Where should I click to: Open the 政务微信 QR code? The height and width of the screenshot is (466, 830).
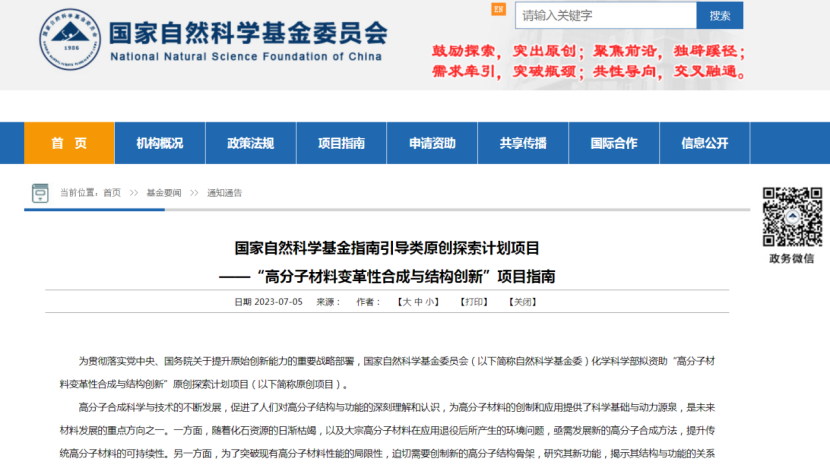click(x=791, y=216)
